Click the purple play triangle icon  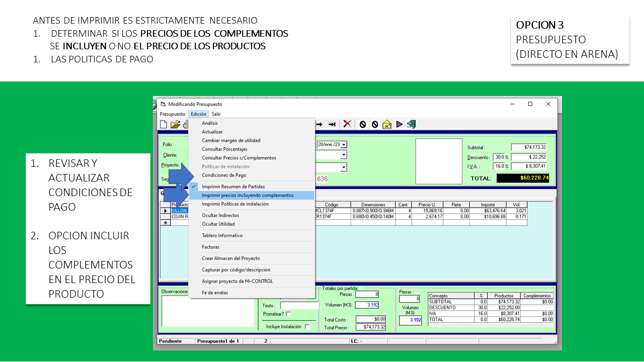coord(399,124)
